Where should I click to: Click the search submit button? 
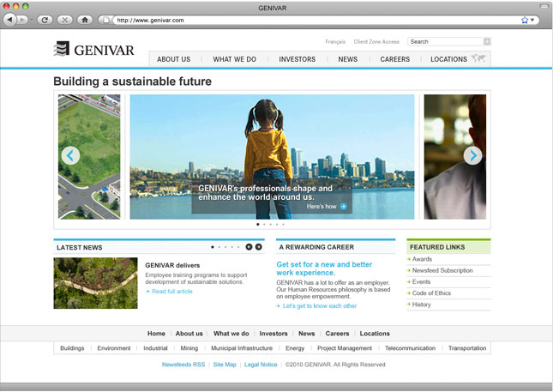tap(487, 41)
